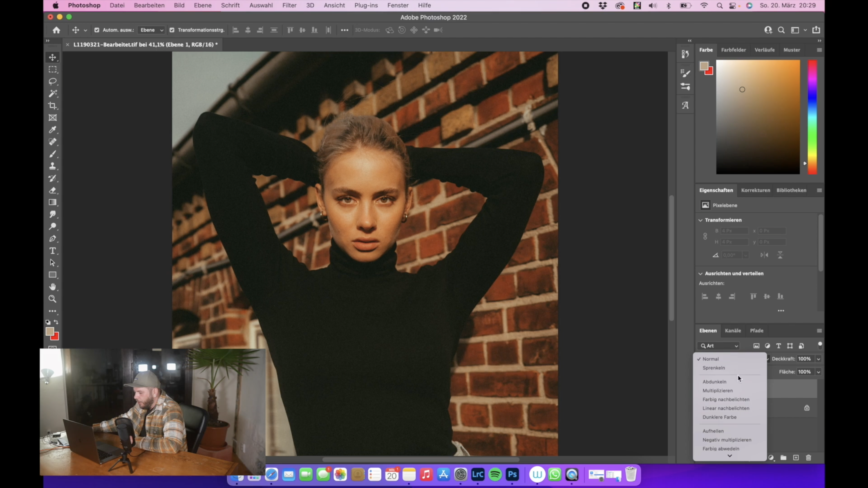This screenshot has width=868, height=488.
Task: Select the Zoom tool
Action: pyautogui.click(x=53, y=299)
